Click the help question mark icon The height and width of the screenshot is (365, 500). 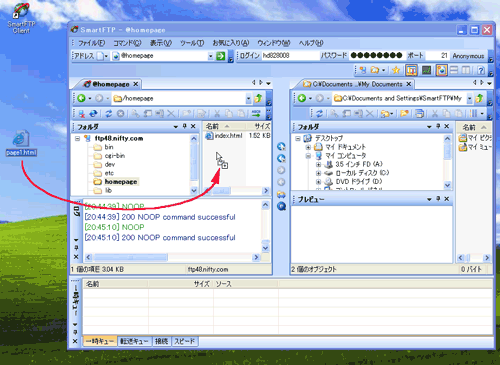(x=481, y=70)
